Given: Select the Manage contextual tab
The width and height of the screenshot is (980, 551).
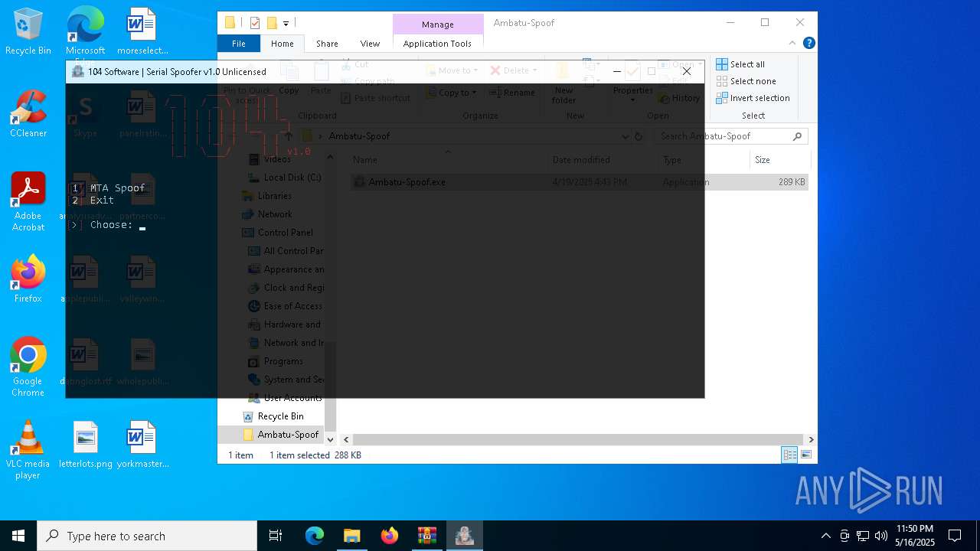Looking at the screenshot, I should (438, 24).
